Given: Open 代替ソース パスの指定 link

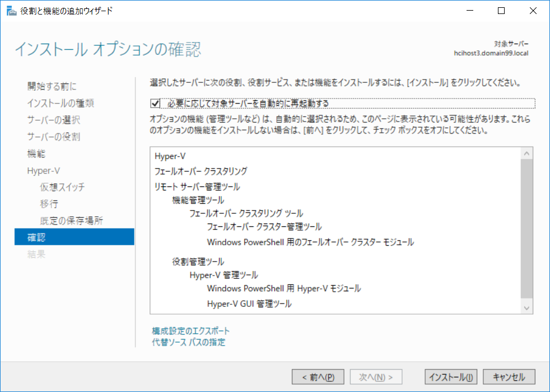Looking at the screenshot, I should click(189, 342).
